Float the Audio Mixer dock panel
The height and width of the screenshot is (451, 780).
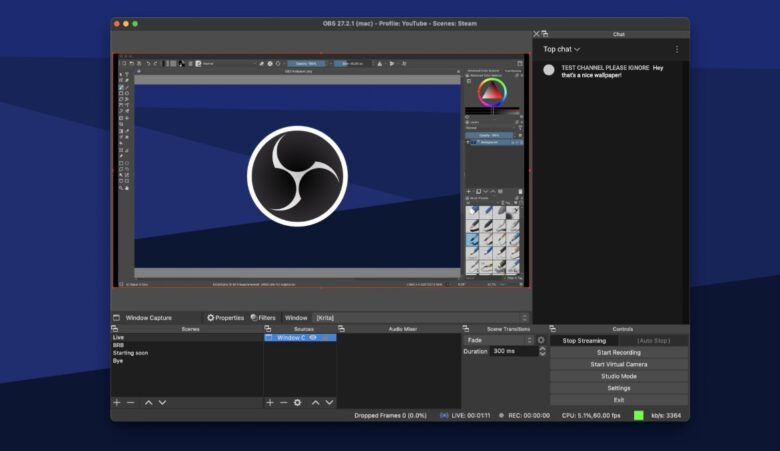pyautogui.click(x=341, y=329)
